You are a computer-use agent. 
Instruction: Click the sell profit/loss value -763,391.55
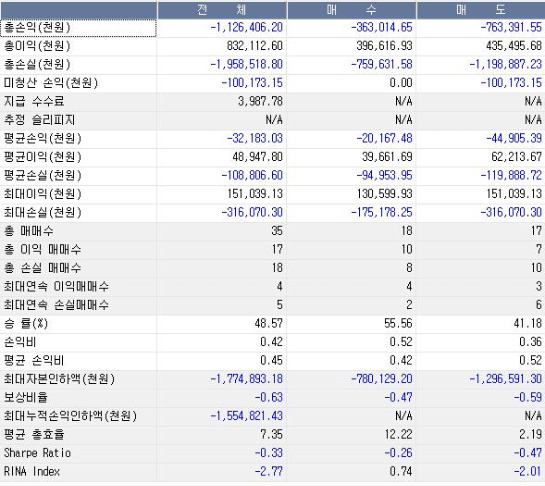tap(511, 27)
